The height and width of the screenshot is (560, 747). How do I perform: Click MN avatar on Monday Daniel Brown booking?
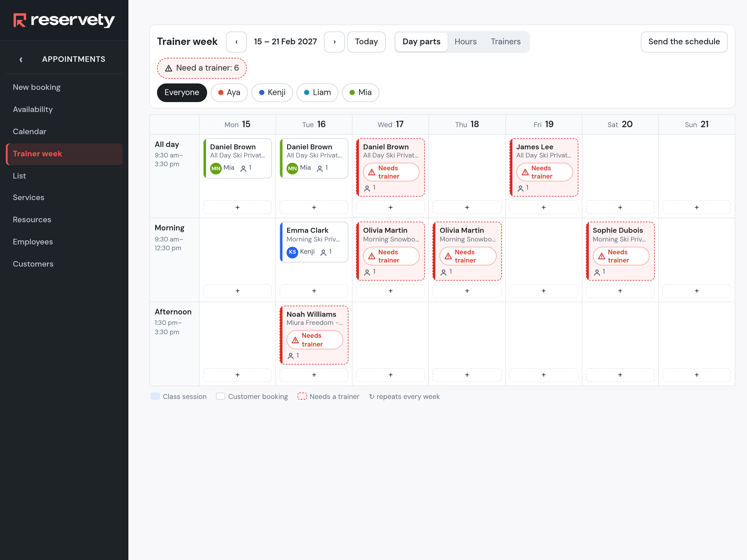pyautogui.click(x=216, y=168)
